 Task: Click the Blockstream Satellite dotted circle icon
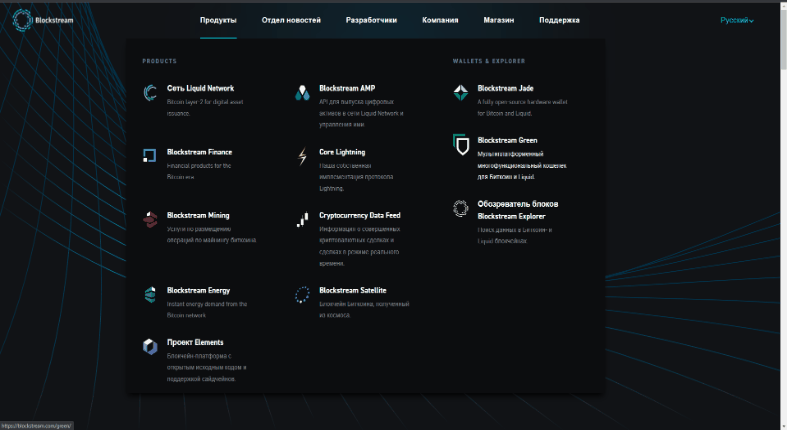[x=302, y=294]
